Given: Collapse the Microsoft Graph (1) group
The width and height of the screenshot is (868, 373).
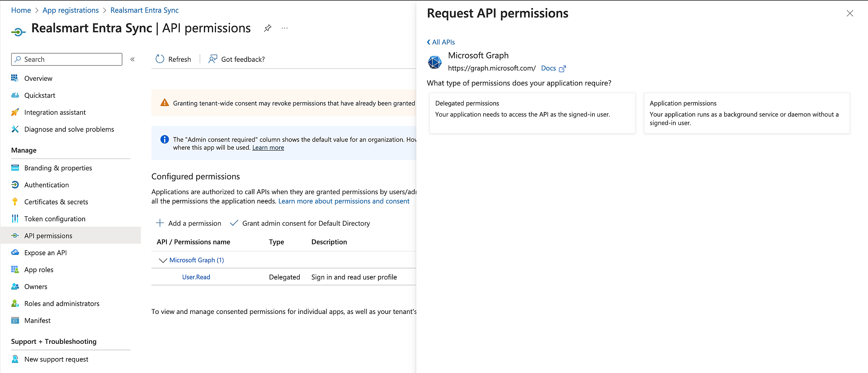Looking at the screenshot, I should click(x=163, y=260).
